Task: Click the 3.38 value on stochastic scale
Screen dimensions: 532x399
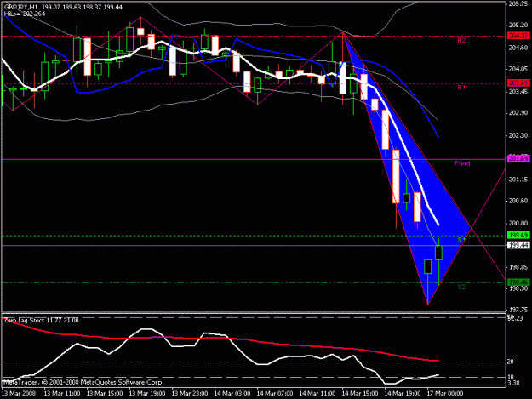Action: [x=513, y=383]
